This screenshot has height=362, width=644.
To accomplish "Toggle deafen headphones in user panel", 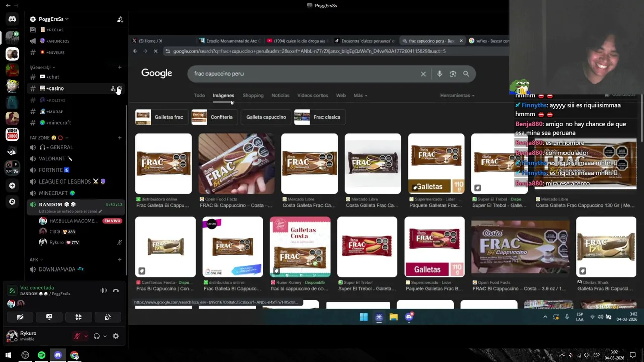I will point(96,336).
